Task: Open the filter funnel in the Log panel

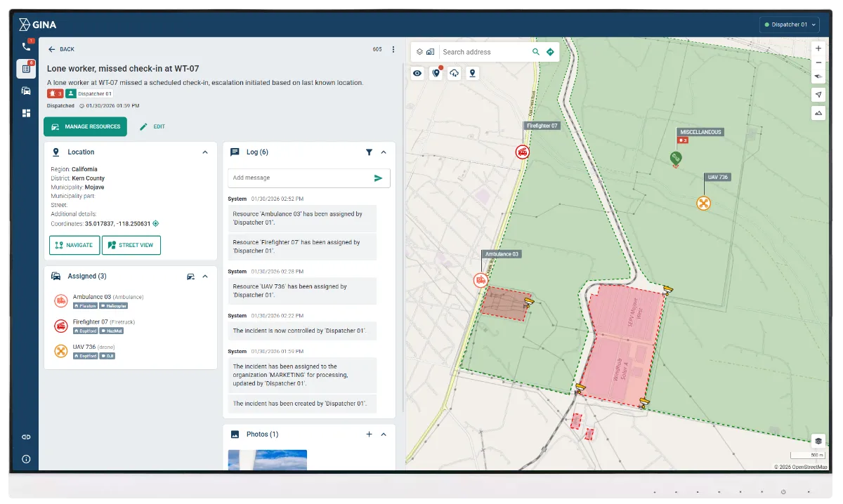Action: click(369, 152)
